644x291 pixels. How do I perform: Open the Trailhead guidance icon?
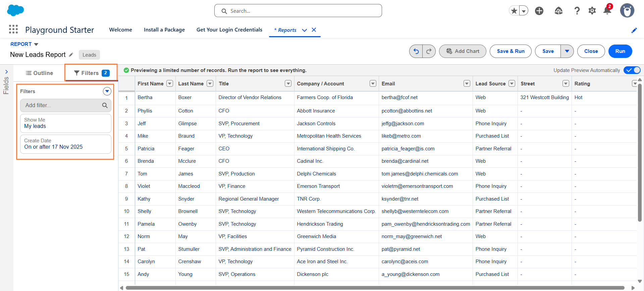click(558, 11)
